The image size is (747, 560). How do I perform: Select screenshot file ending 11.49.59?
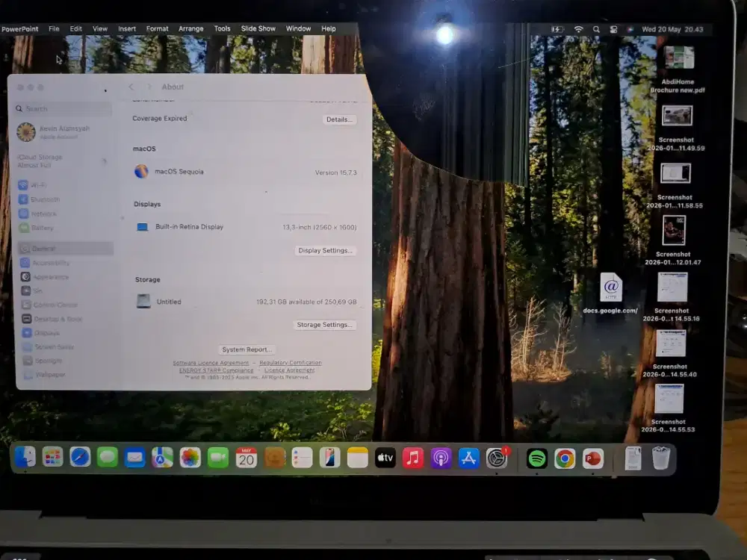point(676,128)
